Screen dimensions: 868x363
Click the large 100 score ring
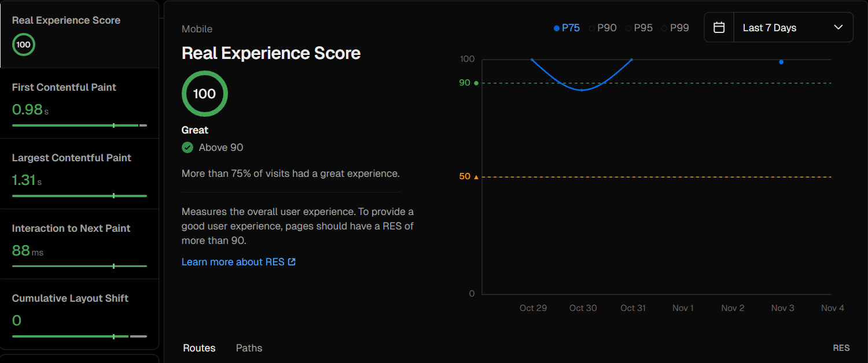[x=204, y=94]
